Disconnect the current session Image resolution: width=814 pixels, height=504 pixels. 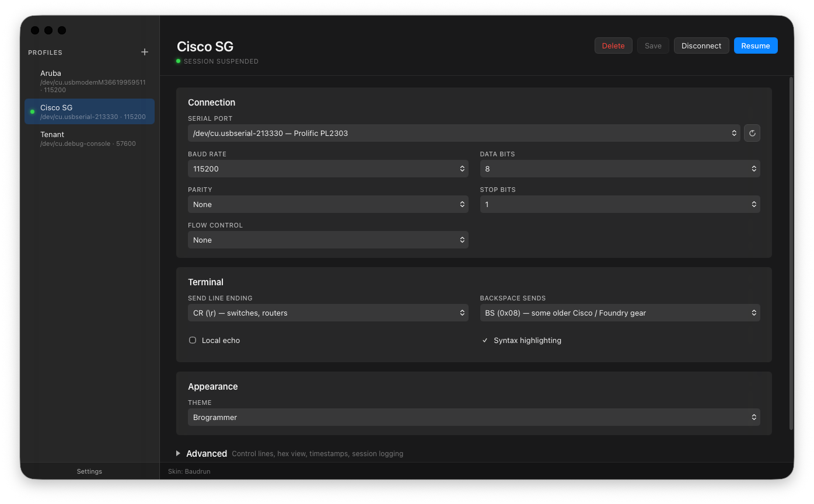coord(701,45)
